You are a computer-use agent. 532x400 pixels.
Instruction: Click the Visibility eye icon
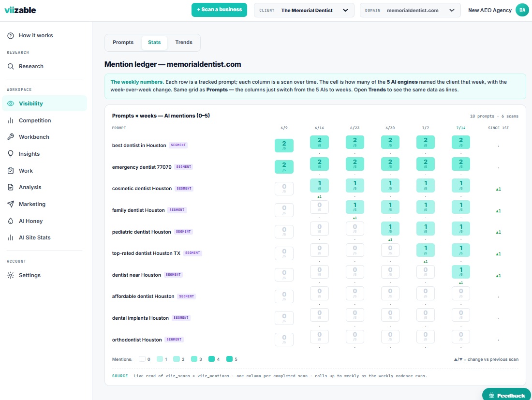(11, 104)
